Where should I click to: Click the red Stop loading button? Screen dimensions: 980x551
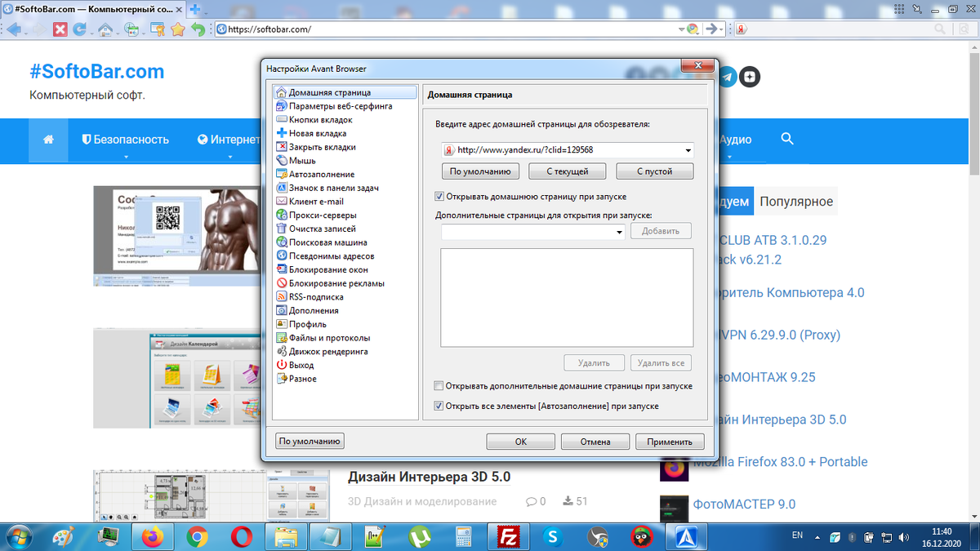[60, 29]
